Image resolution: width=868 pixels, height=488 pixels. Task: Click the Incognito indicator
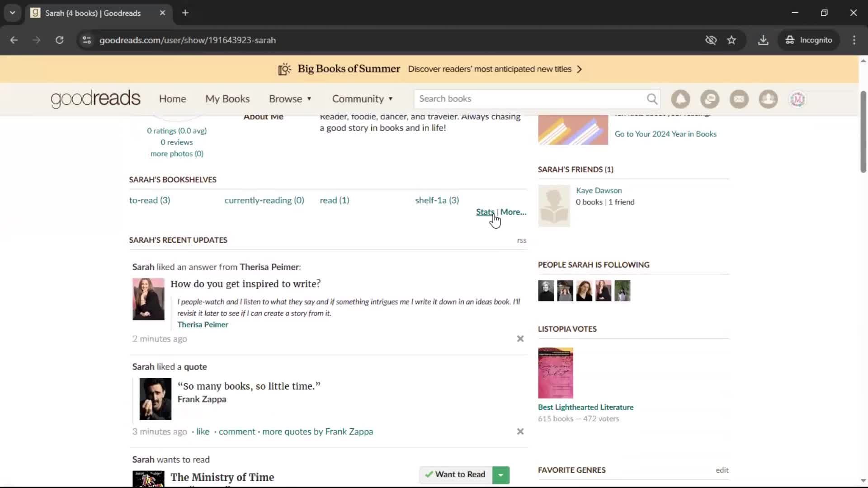[x=809, y=40]
